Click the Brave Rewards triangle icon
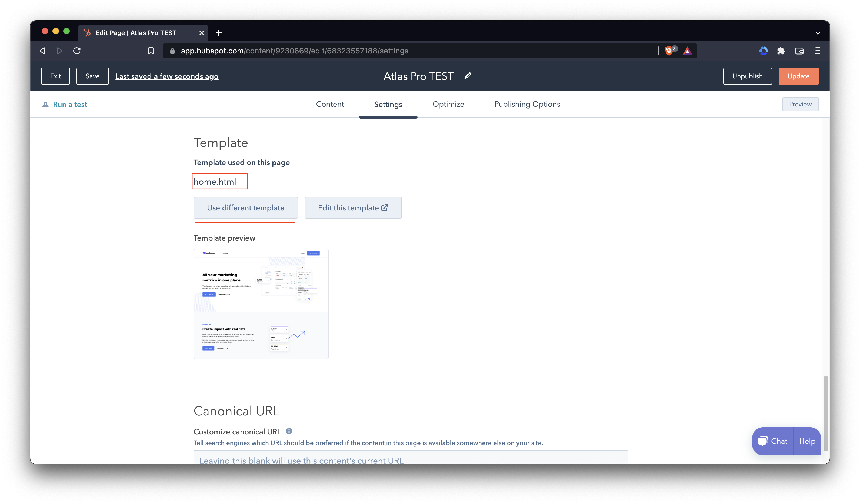The width and height of the screenshot is (860, 504). pyautogui.click(x=687, y=51)
